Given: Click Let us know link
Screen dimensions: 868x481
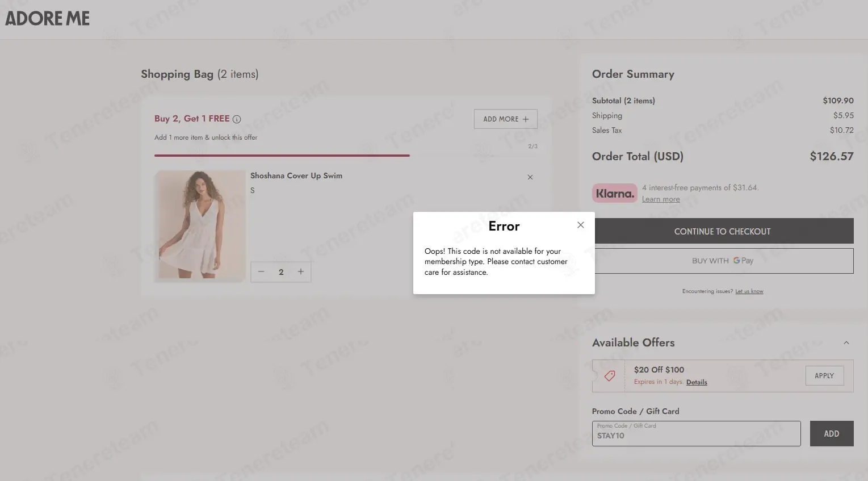Looking at the screenshot, I should (749, 291).
